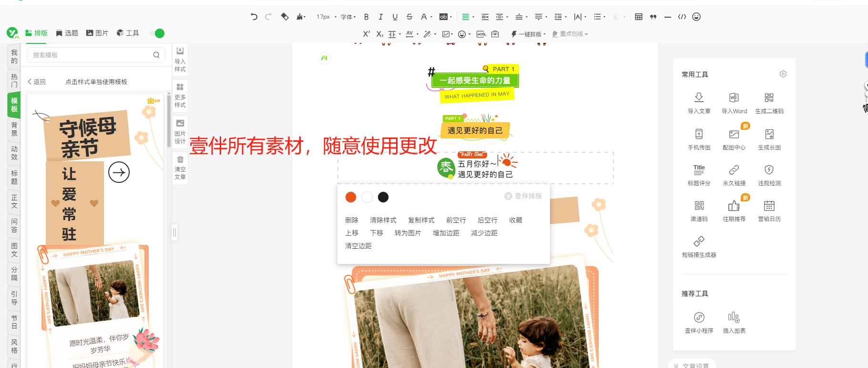This screenshot has height=368, width=868.
Task: Toggle italic formatting
Action: coord(380,17)
